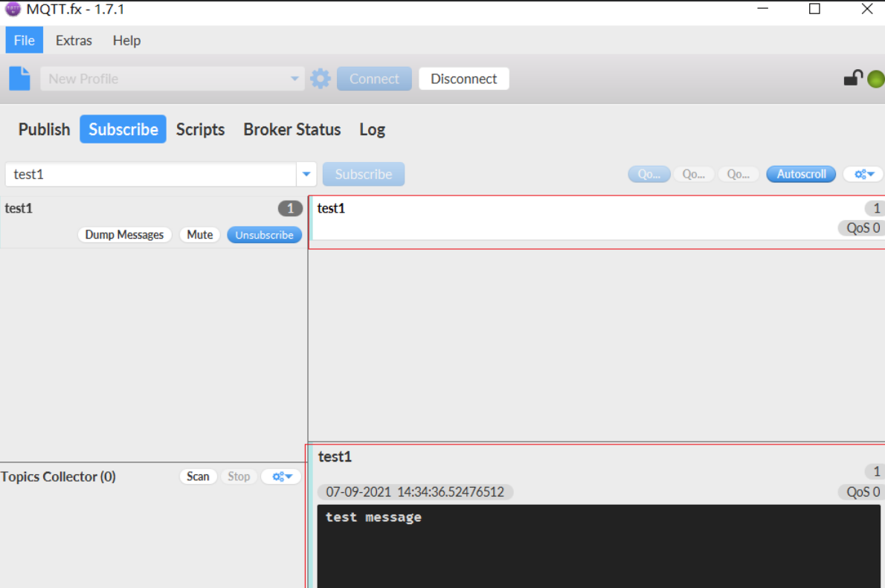Click Dump Messages for test1
The width and height of the screenshot is (885, 588).
124,235
